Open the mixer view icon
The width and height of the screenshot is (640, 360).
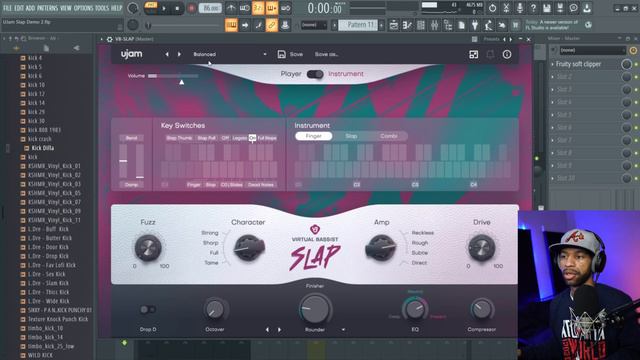pyautogui.click(x=434, y=25)
